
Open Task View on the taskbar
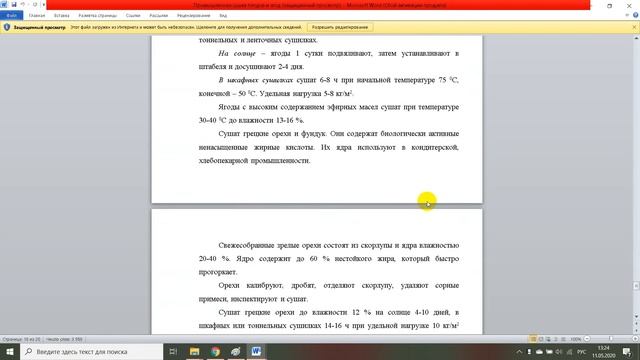pyautogui.click(x=173, y=351)
